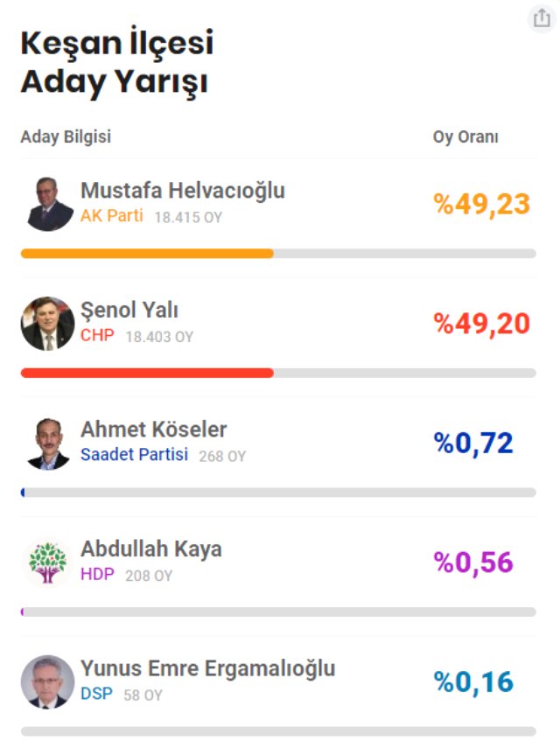Click the Oy Oranı column header

[465, 137]
